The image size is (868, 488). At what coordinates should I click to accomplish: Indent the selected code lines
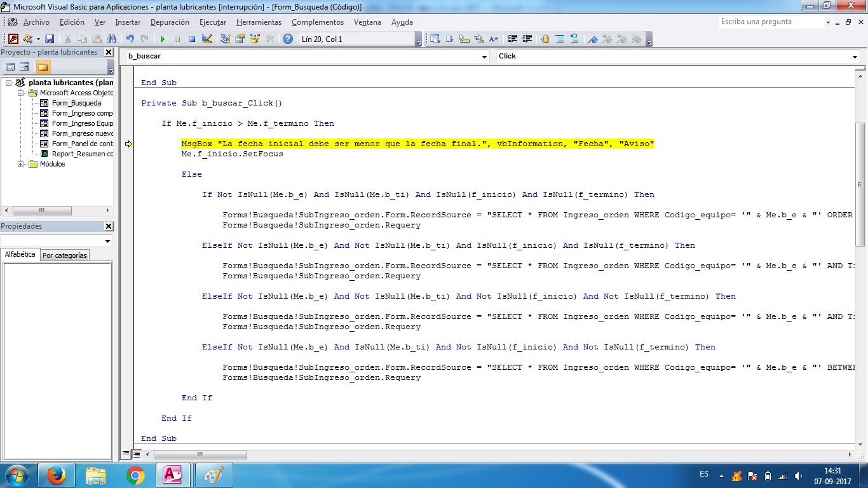point(512,39)
